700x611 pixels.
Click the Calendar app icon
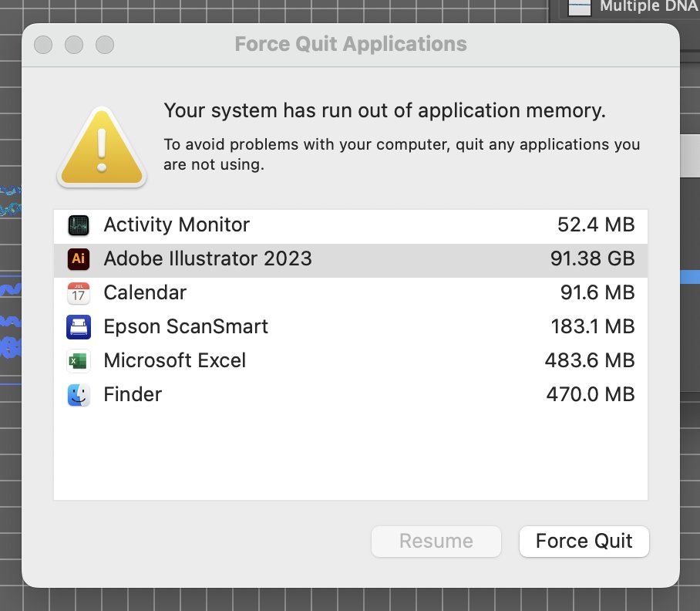[79, 293]
